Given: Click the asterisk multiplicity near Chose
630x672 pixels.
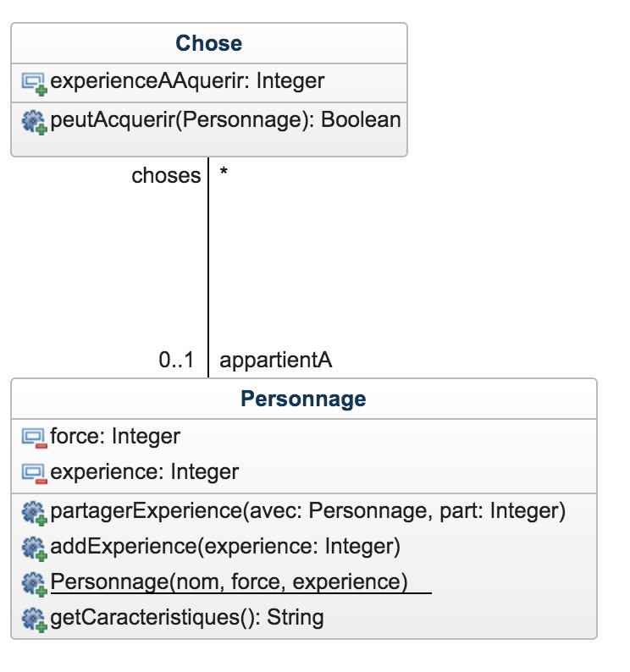Looking at the screenshot, I should tap(224, 174).
